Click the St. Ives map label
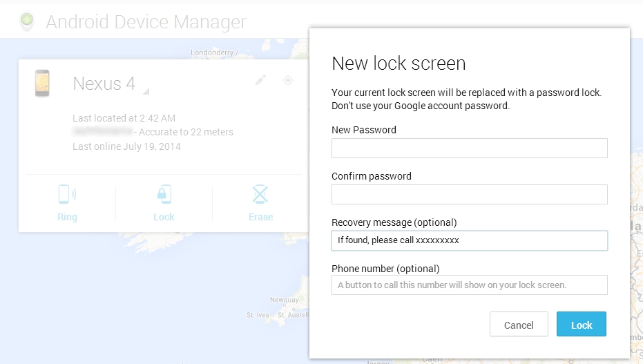 tap(258, 315)
